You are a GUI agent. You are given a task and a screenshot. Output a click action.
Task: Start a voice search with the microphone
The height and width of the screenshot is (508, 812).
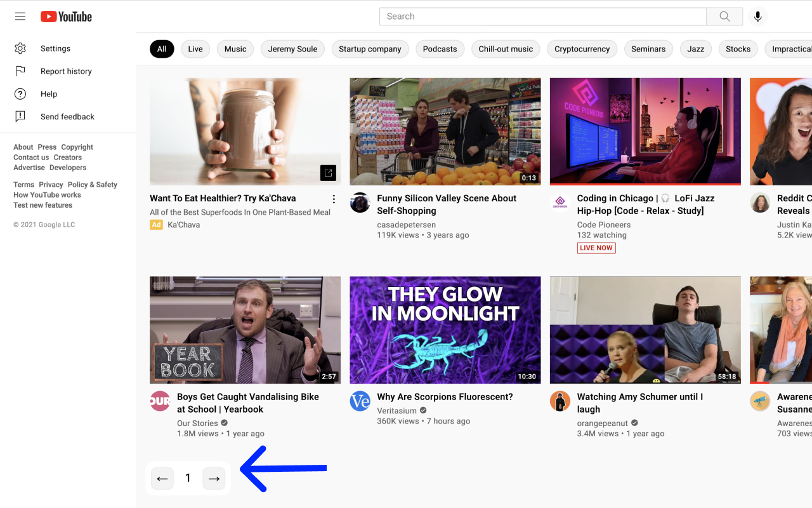pos(758,16)
